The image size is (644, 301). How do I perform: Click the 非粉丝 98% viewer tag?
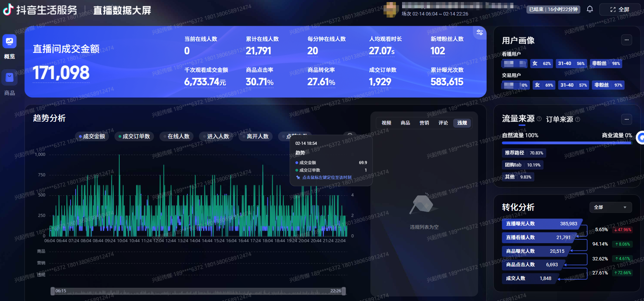click(x=606, y=64)
